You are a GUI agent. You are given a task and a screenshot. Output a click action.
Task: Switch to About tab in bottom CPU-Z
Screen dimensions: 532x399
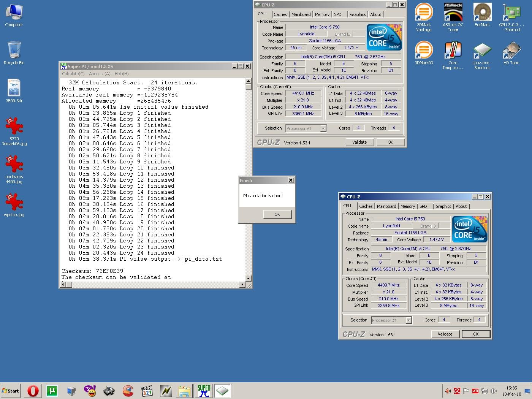(x=461, y=206)
